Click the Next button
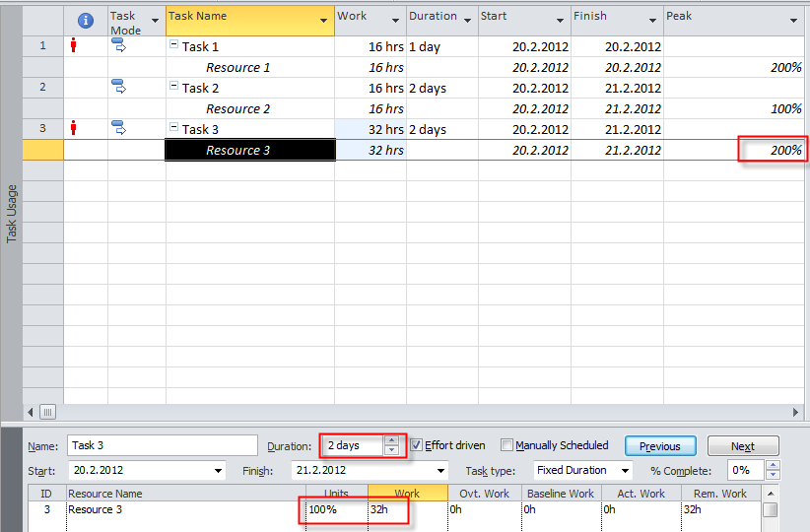This screenshot has width=810, height=532. click(x=742, y=446)
